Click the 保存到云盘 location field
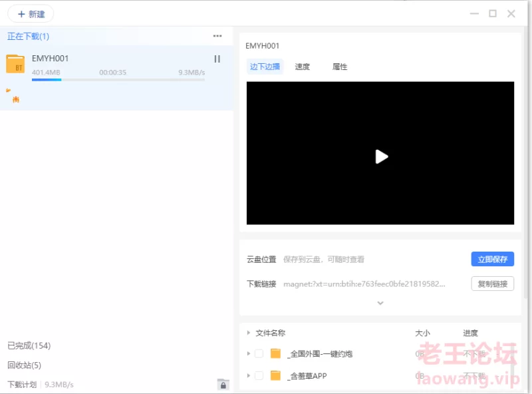 [x=324, y=260]
